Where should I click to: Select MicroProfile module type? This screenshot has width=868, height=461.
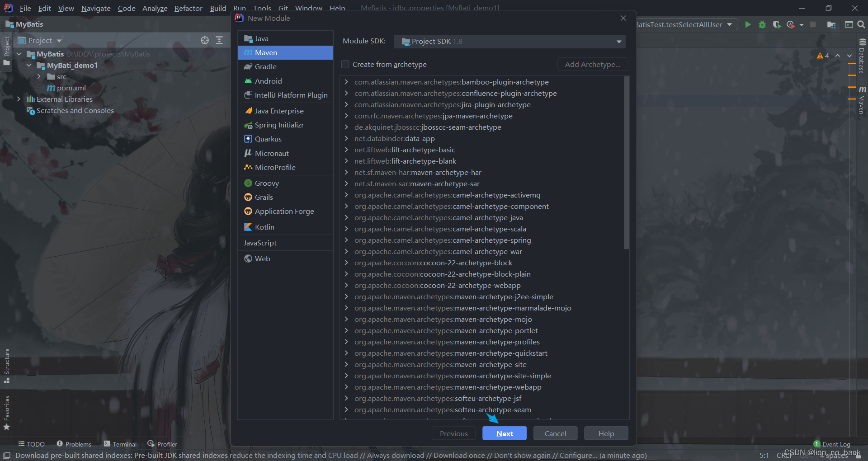coord(285,167)
